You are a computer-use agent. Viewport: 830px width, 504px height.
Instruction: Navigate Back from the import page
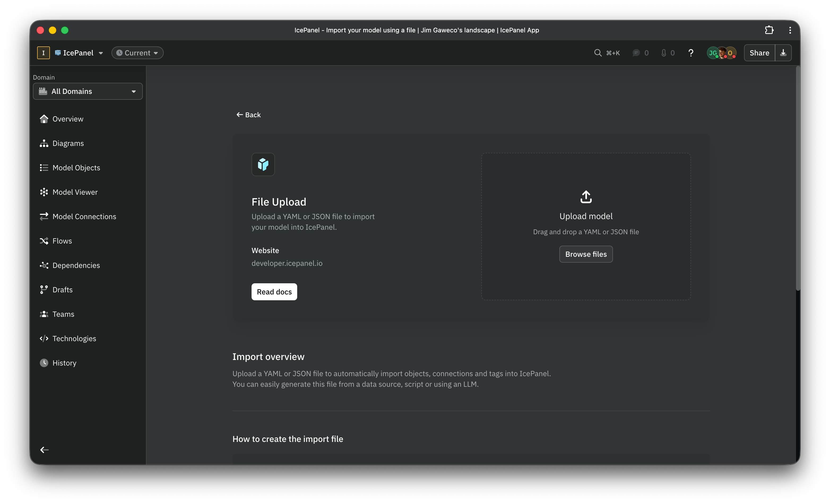[x=249, y=115]
